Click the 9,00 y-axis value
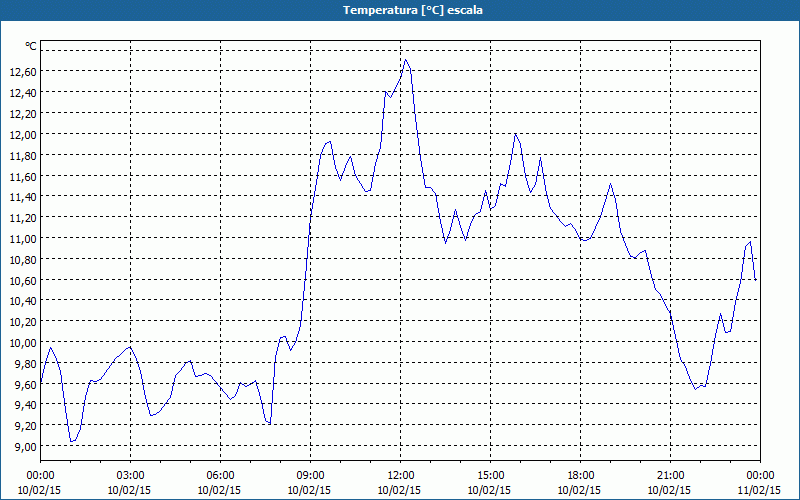 [25, 446]
